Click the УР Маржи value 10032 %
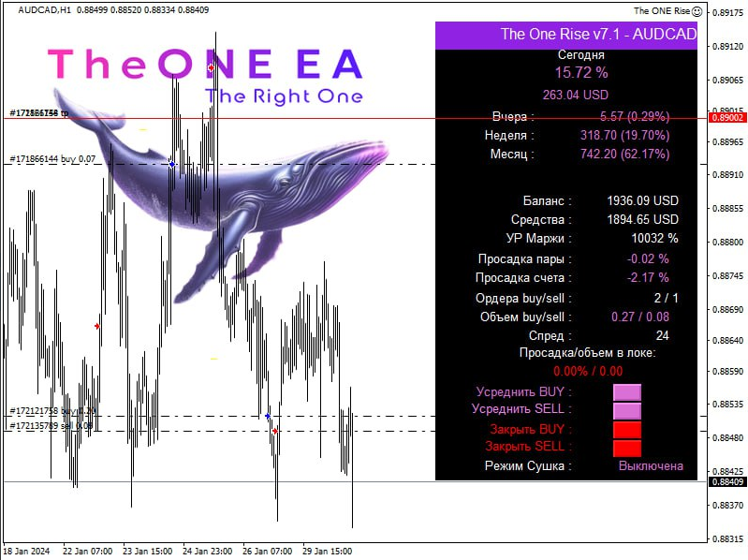748x560 pixels. (x=654, y=239)
